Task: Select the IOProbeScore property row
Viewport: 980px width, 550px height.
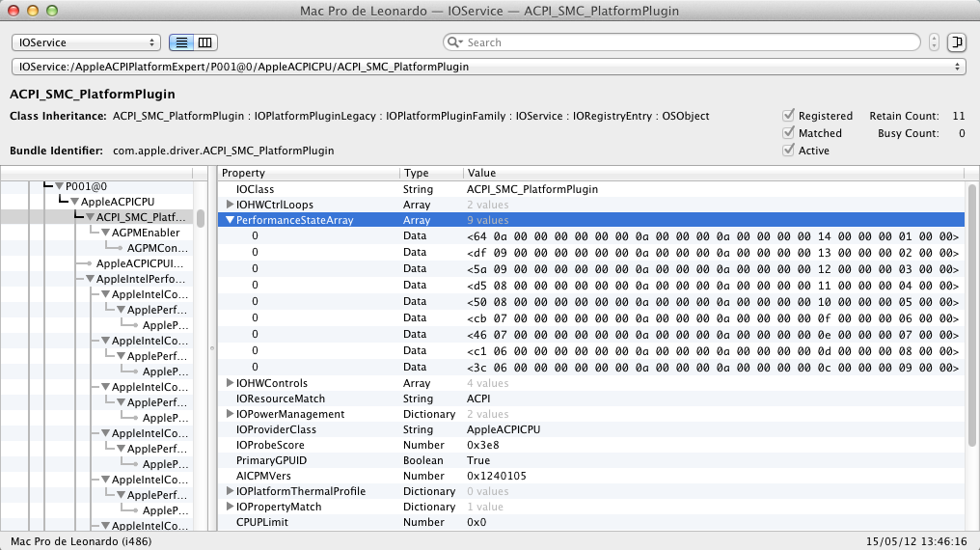Action: click(x=590, y=445)
